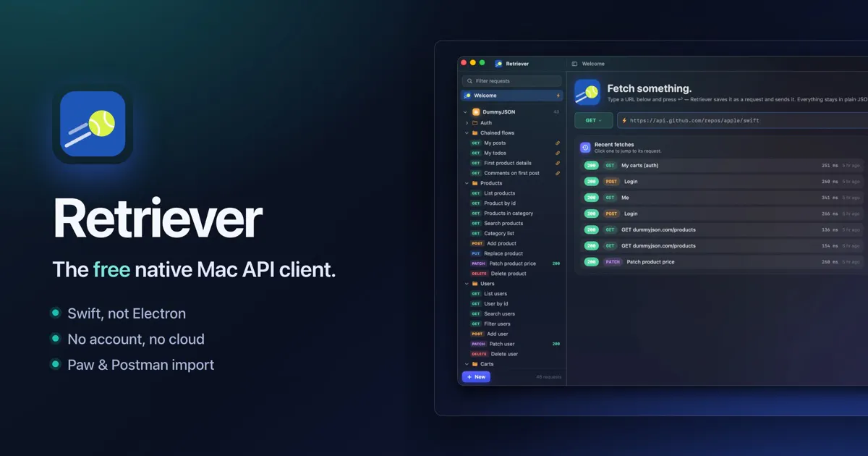Open the GET method dropdown

pyautogui.click(x=594, y=121)
